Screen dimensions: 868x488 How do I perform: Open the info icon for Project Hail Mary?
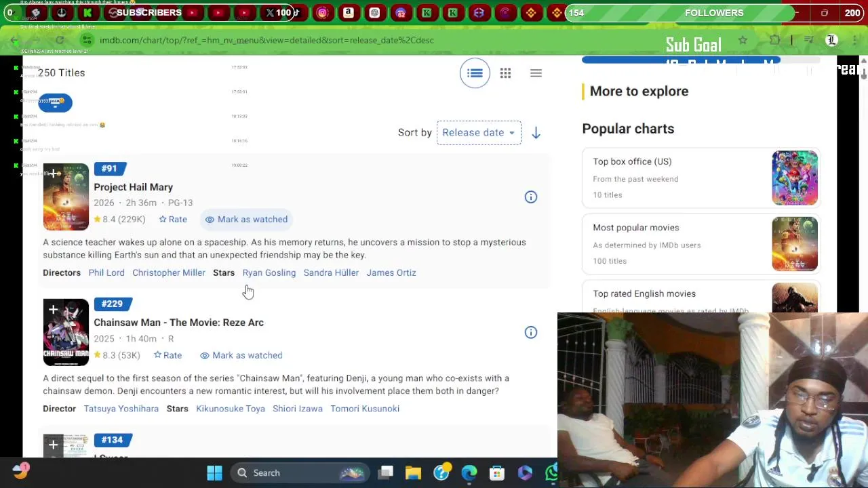coord(530,197)
